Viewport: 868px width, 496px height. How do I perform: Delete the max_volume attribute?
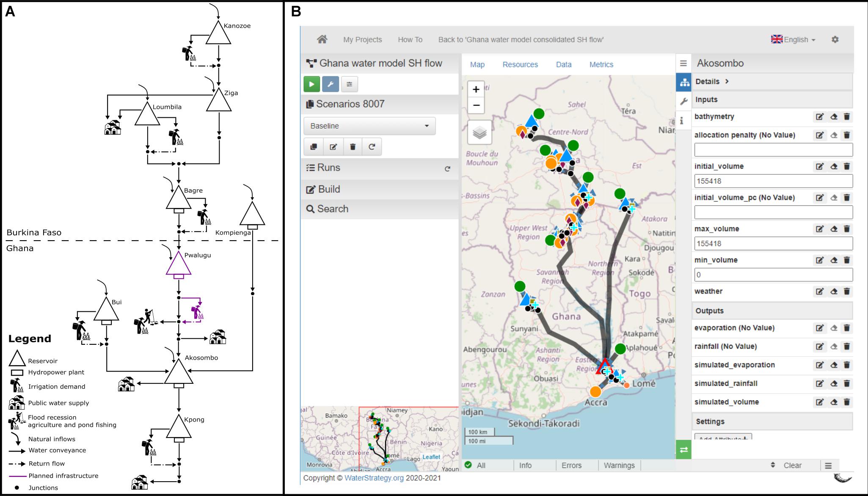pyautogui.click(x=847, y=229)
